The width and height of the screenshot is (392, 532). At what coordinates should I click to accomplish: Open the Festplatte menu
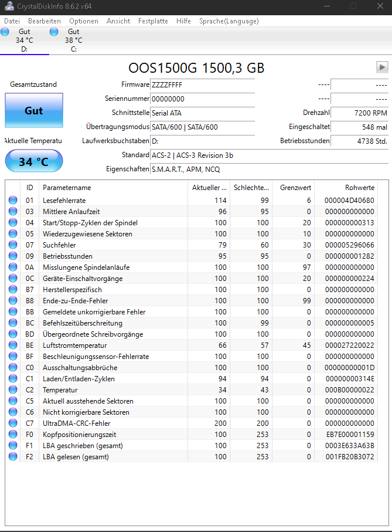pyautogui.click(x=153, y=21)
